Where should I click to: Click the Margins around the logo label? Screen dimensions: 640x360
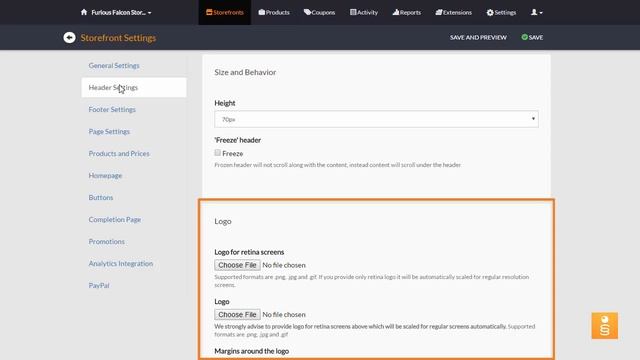pos(251,351)
